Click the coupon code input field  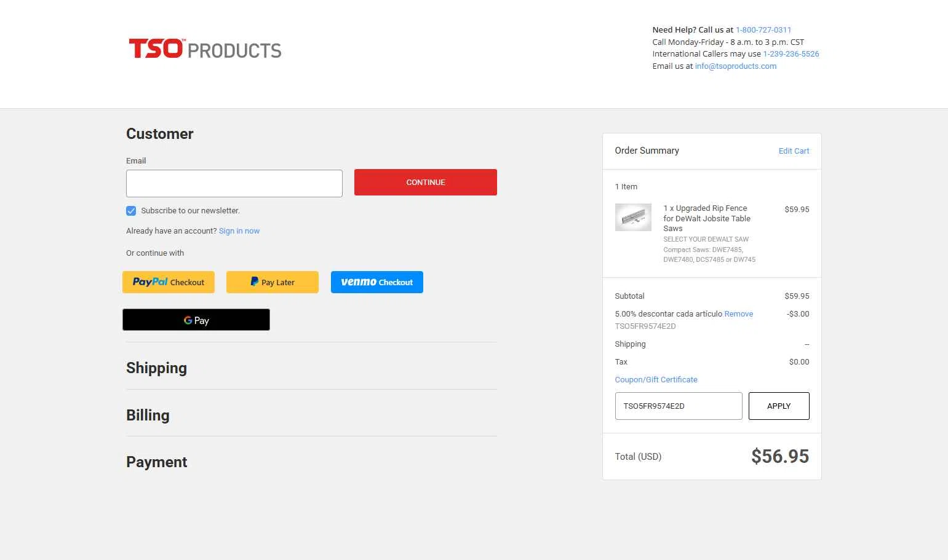pyautogui.click(x=679, y=406)
